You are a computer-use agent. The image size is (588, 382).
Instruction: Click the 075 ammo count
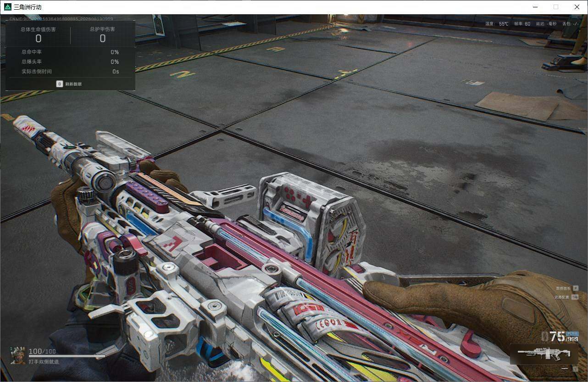pos(553,337)
